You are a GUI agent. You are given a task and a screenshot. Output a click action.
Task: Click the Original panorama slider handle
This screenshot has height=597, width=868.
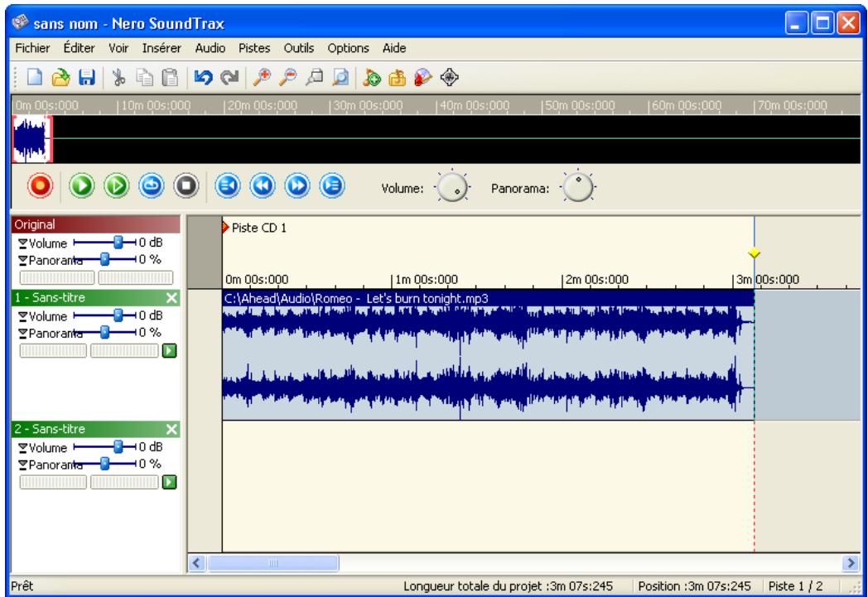(104, 259)
